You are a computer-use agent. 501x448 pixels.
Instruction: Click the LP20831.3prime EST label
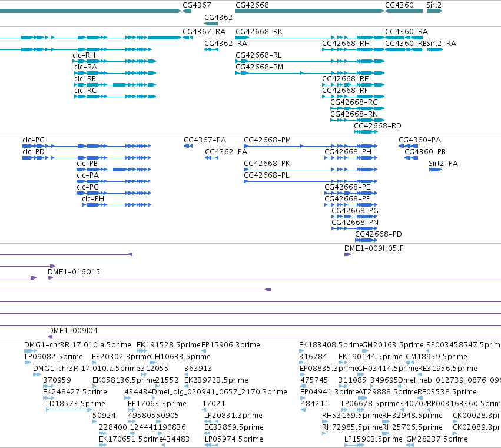click(x=233, y=416)
